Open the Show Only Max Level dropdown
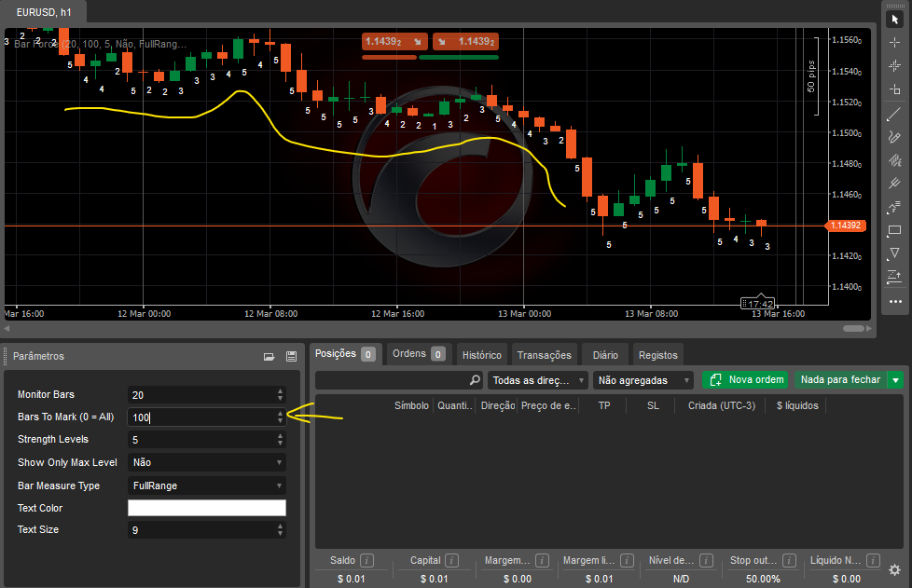 coord(206,462)
